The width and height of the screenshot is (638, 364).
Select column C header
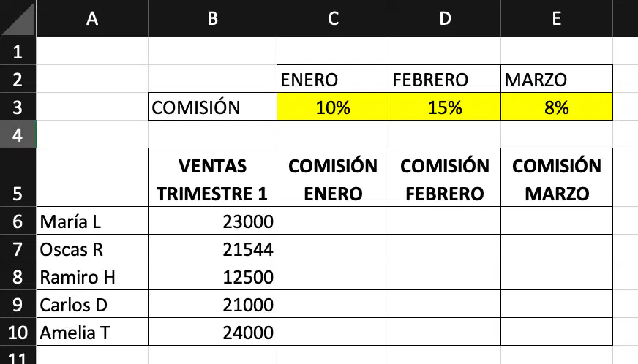pos(333,18)
